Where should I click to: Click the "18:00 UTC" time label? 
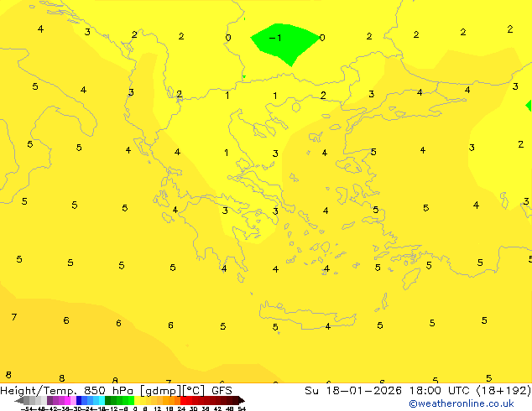pos(440,390)
